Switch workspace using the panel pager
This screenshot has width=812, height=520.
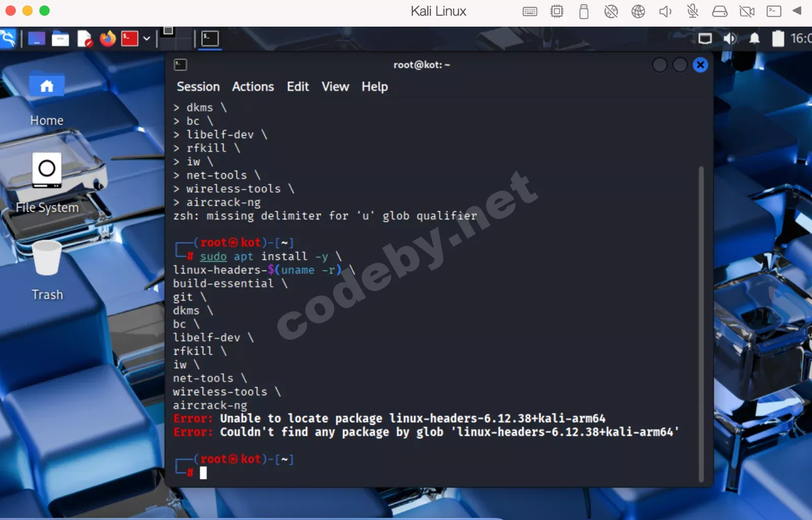(175, 39)
